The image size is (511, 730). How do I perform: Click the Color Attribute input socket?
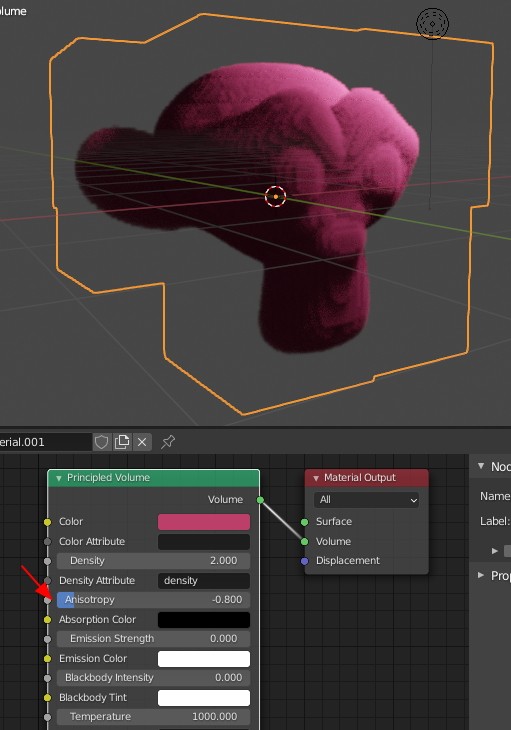pos(47,542)
